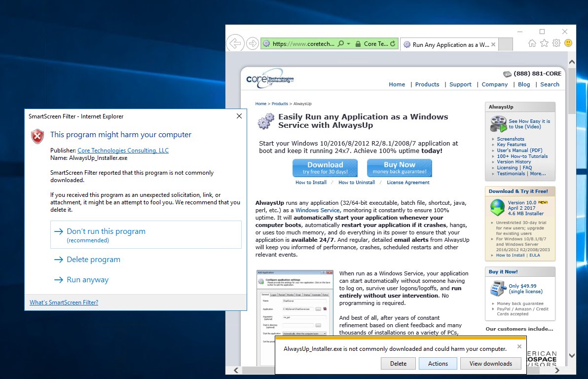Open the Version History link

(514, 162)
